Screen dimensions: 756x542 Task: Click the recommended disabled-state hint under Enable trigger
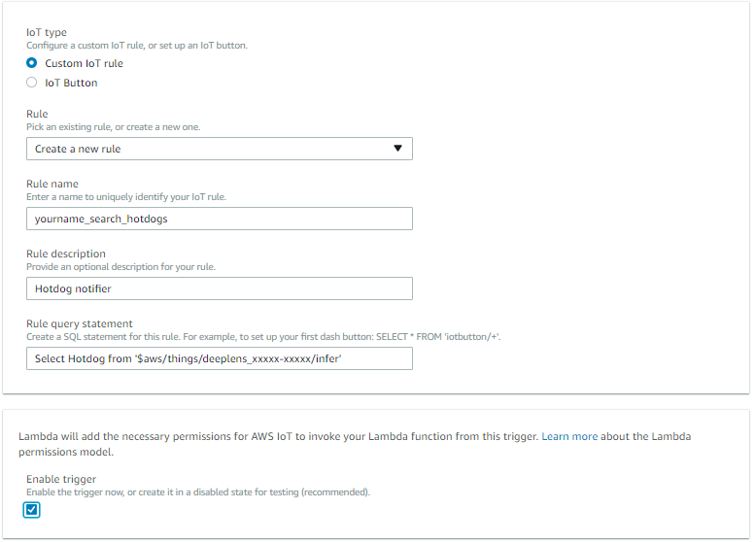198,492
